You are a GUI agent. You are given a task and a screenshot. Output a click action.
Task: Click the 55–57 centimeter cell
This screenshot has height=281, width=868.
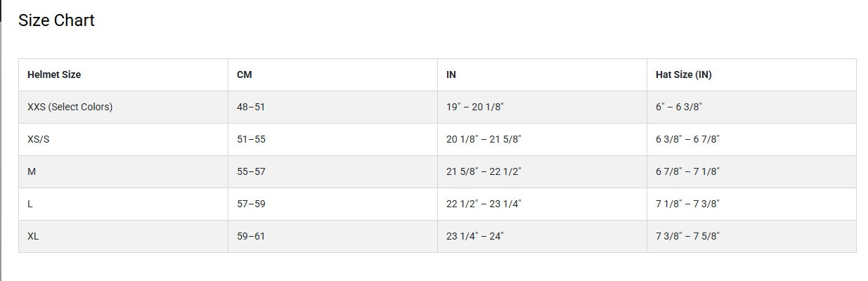click(251, 171)
